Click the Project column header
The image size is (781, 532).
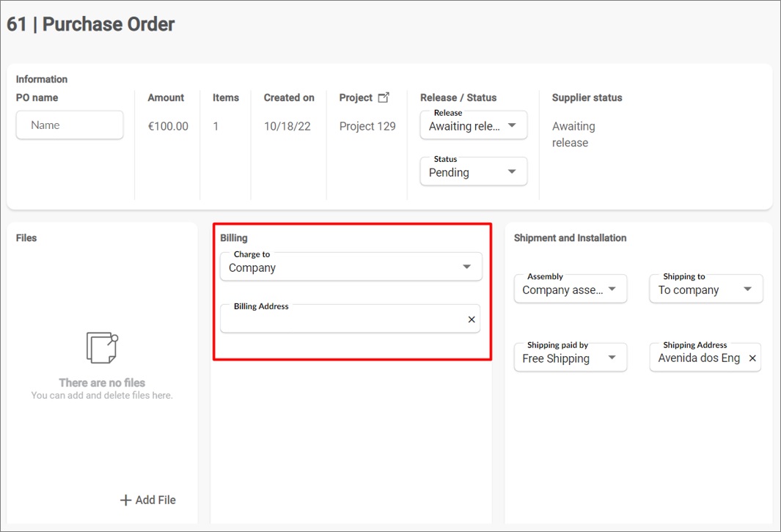356,97
